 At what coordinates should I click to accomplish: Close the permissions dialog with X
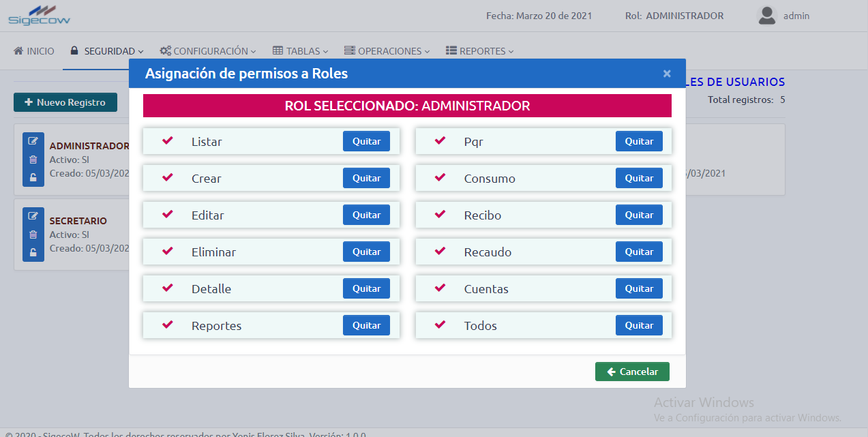click(x=667, y=74)
